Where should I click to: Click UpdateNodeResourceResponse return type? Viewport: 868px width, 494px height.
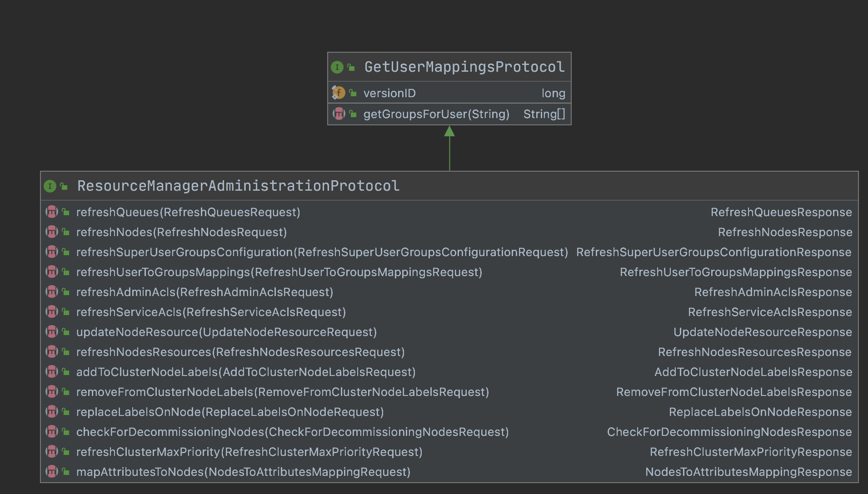[x=763, y=332]
